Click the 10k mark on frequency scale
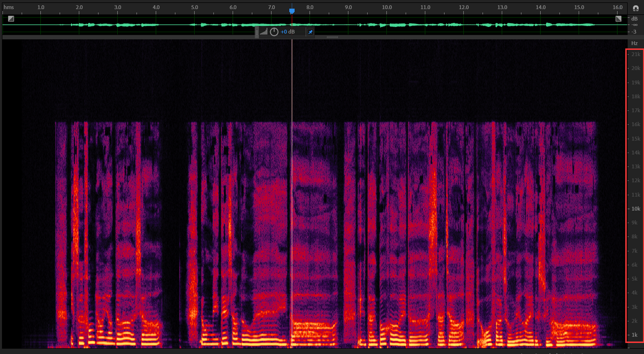 pyautogui.click(x=635, y=209)
